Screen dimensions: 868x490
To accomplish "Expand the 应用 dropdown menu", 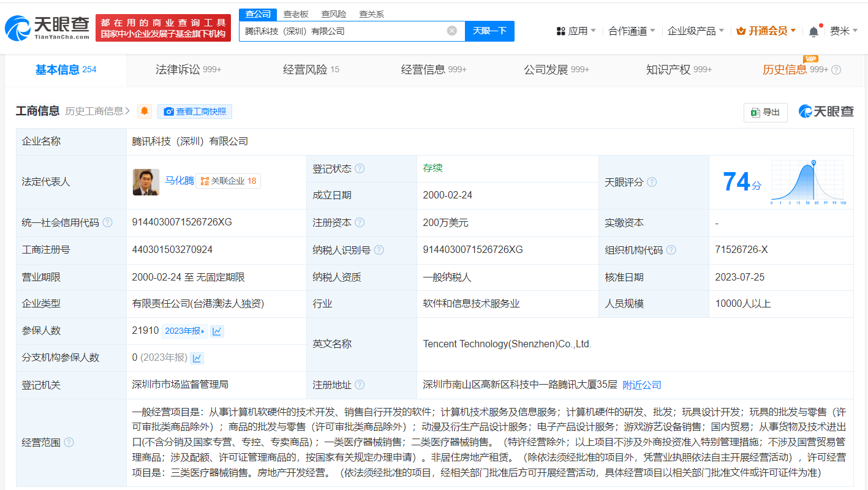I will click(x=576, y=31).
